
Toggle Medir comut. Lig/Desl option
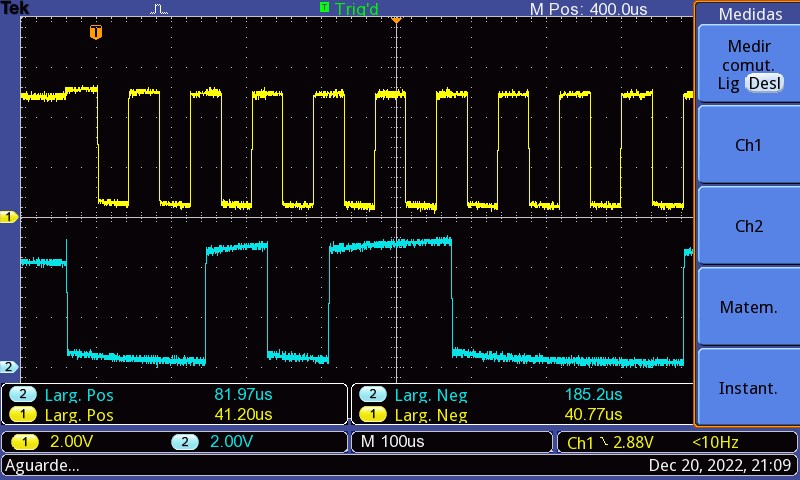point(748,64)
